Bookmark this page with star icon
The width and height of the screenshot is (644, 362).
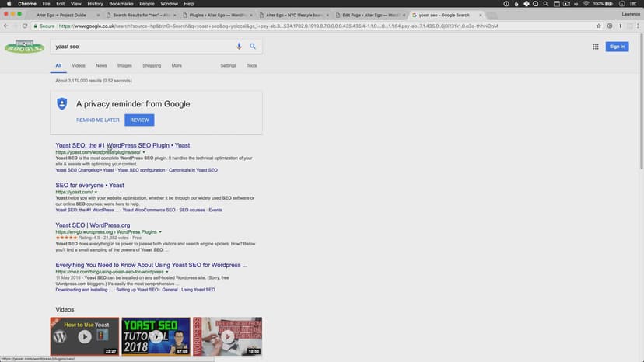point(598,26)
